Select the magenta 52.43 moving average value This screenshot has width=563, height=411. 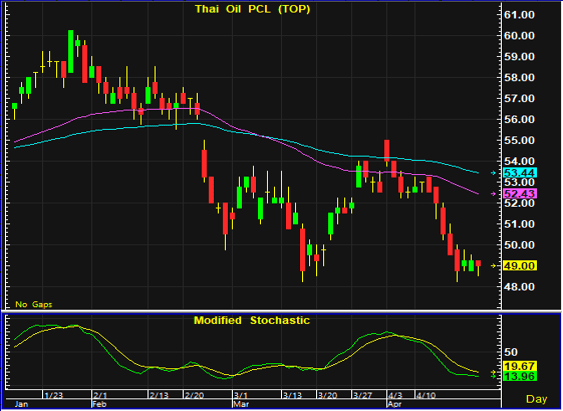tap(520, 194)
